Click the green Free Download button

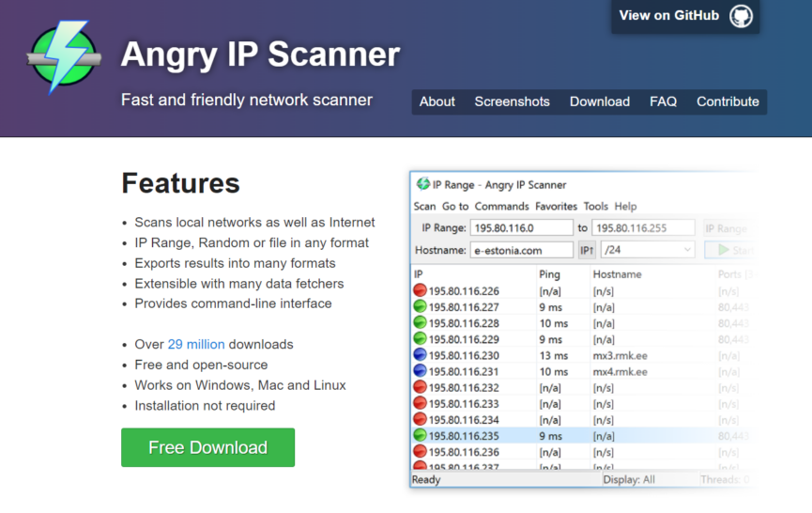click(x=207, y=447)
